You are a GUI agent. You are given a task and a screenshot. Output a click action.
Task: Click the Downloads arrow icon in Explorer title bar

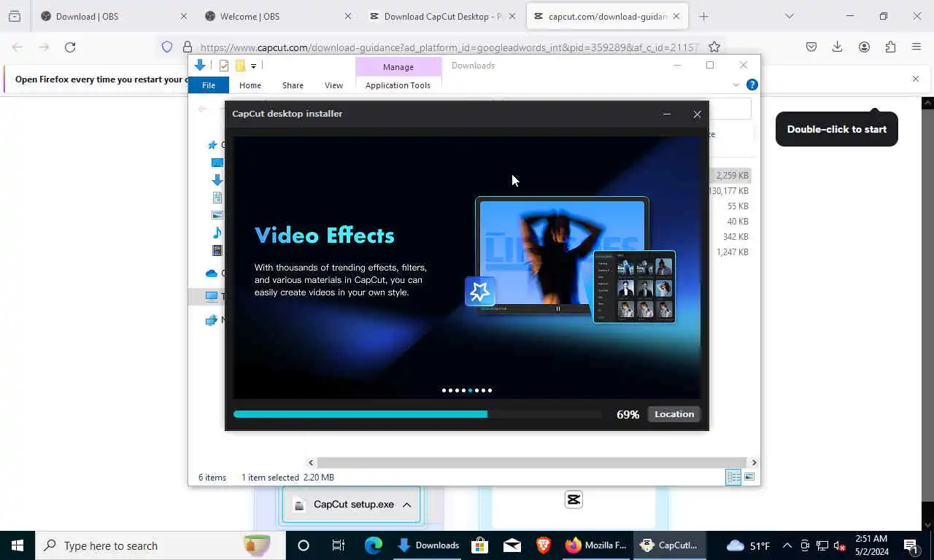(x=200, y=65)
